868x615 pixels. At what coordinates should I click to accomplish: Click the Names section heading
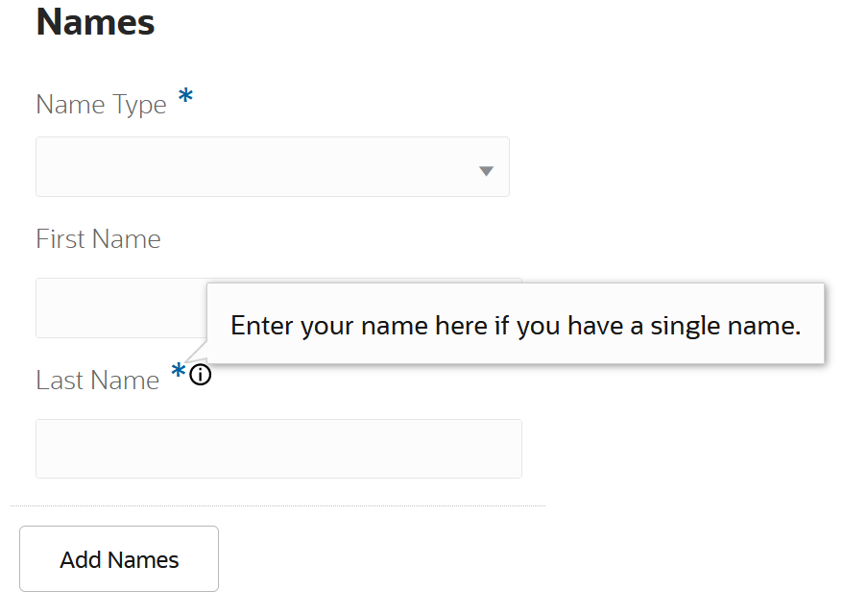[x=95, y=21]
